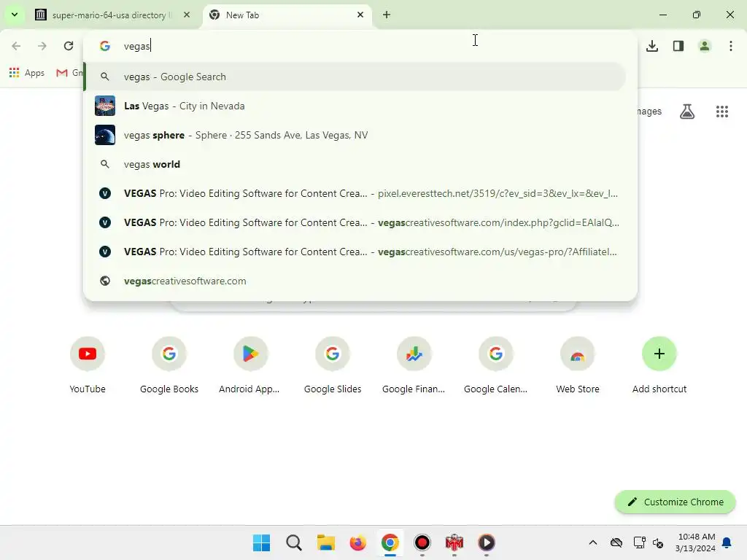
Task: Open the Google Finance shortcut
Action: (414, 365)
